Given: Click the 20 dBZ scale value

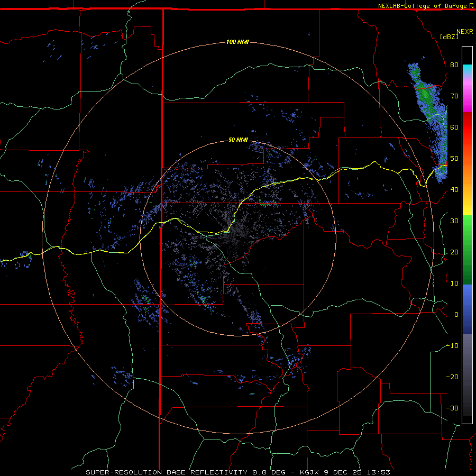Looking at the screenshot, I should point(454,252).
